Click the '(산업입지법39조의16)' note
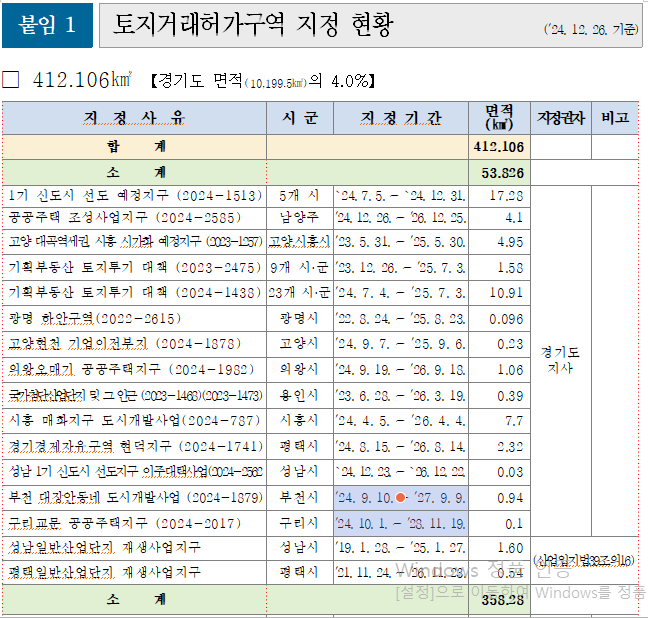This screenshot has width=648, height=618. coord(584,561)
